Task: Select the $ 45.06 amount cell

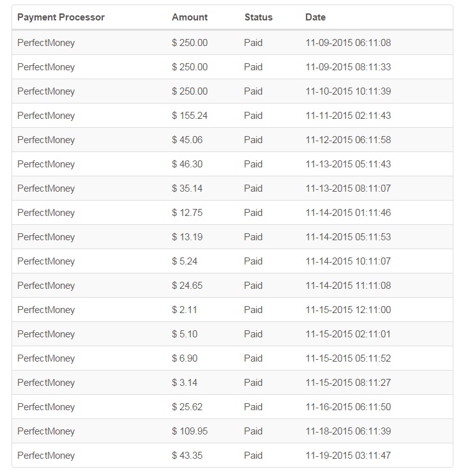Action: (187, 140)
